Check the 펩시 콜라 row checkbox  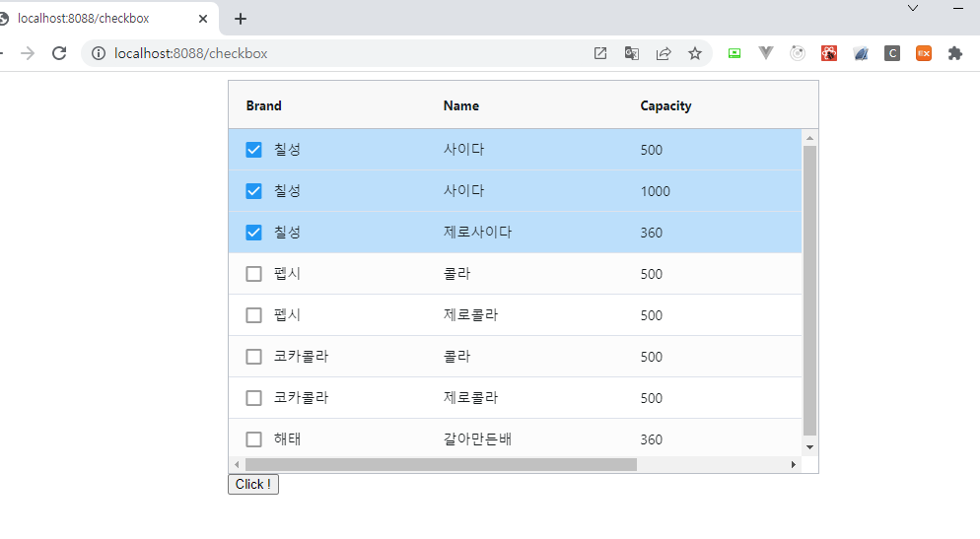point(253,274)
